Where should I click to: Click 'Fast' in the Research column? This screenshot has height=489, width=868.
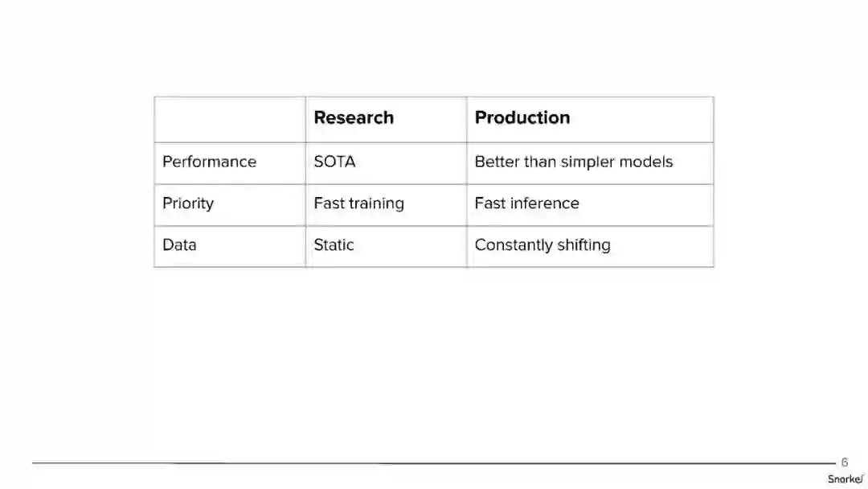coord(328,203)
